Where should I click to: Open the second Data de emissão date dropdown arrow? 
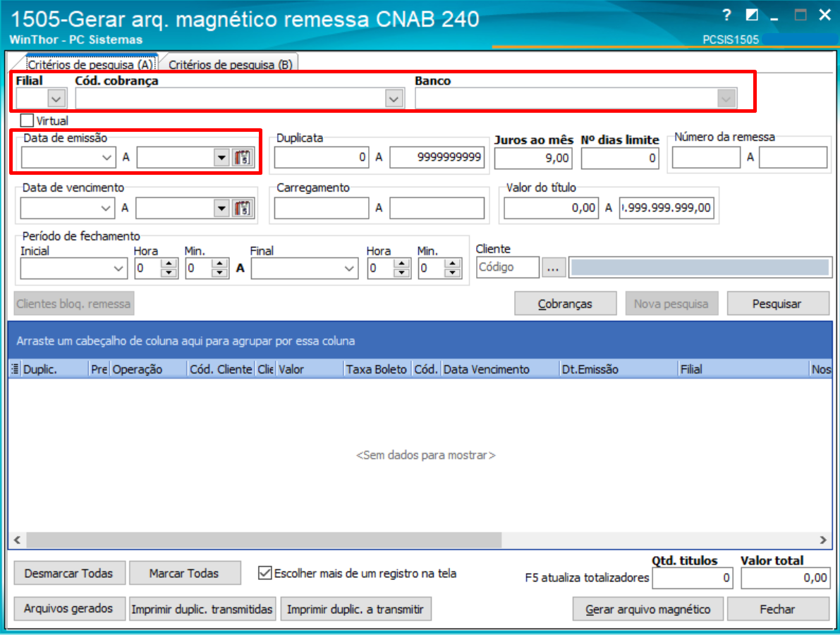click(221, 157)
